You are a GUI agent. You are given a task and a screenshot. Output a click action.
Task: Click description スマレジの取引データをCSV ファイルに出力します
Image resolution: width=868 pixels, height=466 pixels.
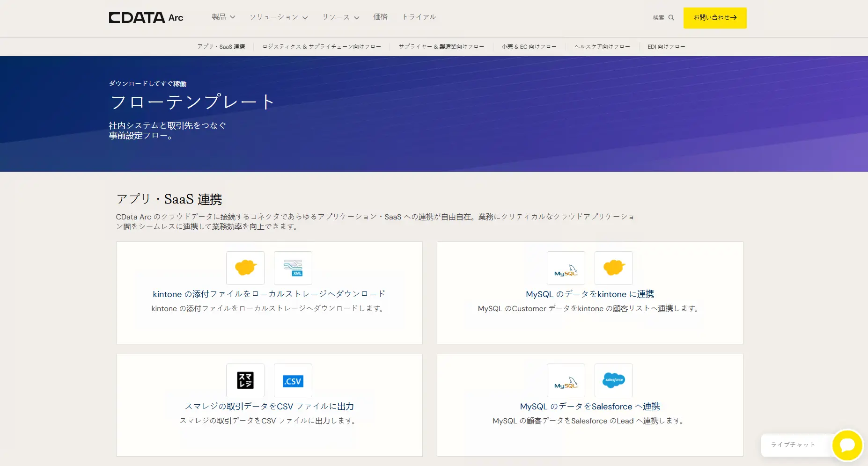click(x=269, y=421)
